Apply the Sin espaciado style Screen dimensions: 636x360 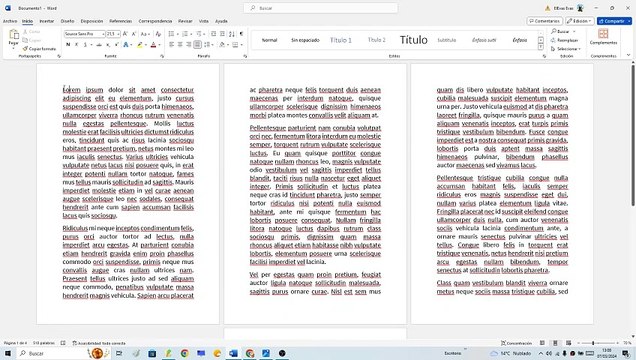click(x=305, y=40)
